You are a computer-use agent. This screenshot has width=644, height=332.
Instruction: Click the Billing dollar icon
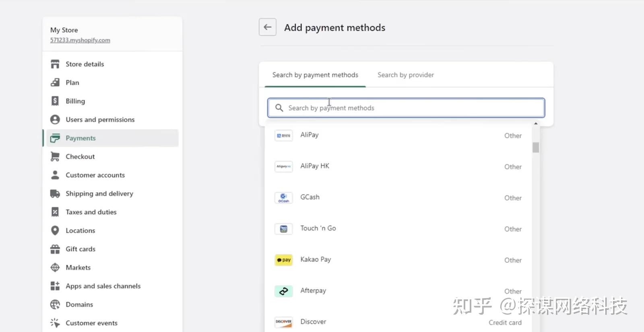(55, 101)
